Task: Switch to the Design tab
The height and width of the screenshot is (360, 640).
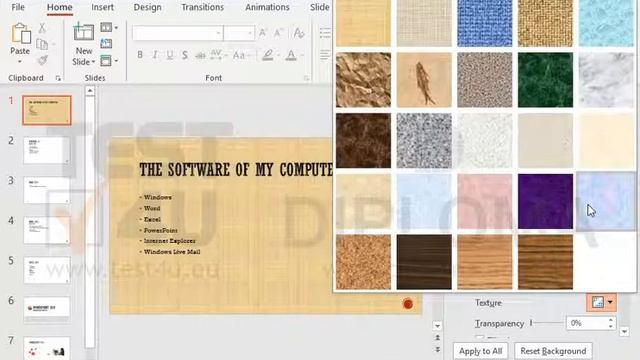Action: pos(147,7)
